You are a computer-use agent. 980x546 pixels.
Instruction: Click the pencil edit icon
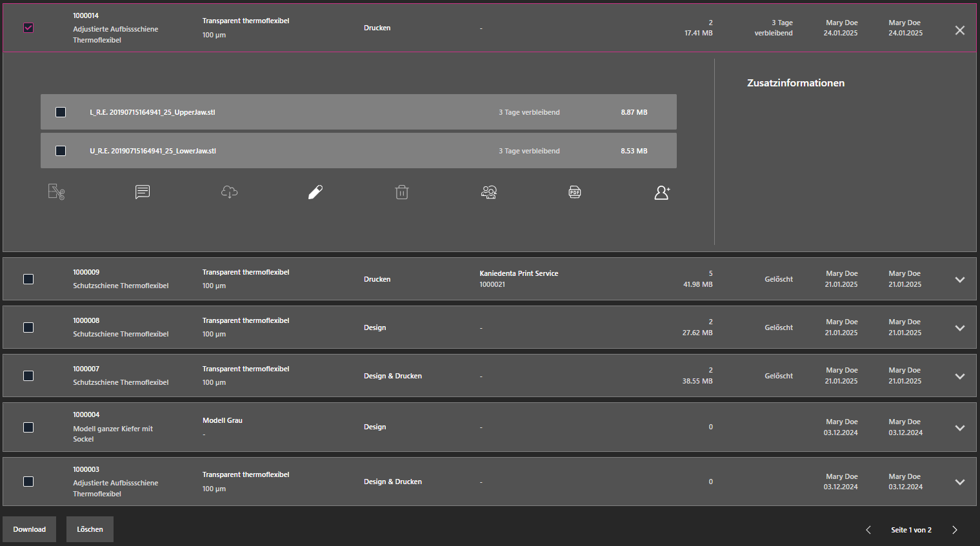pos(315,192)
